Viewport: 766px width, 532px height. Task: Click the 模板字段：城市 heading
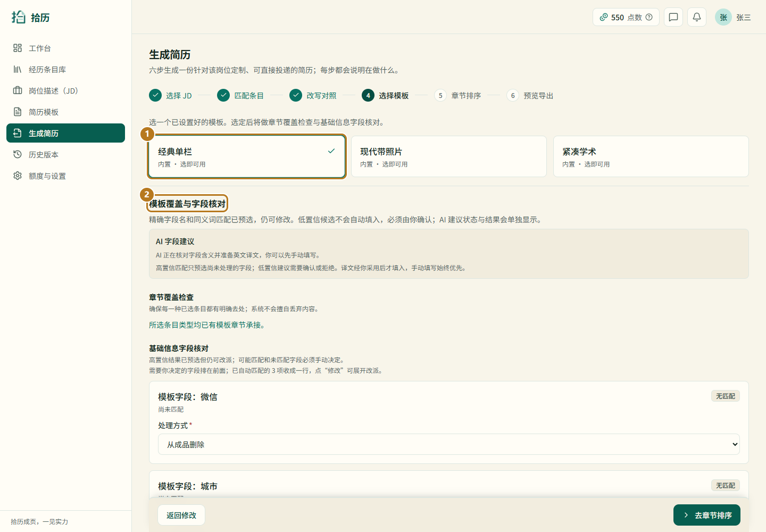click(x=188, y=486)
